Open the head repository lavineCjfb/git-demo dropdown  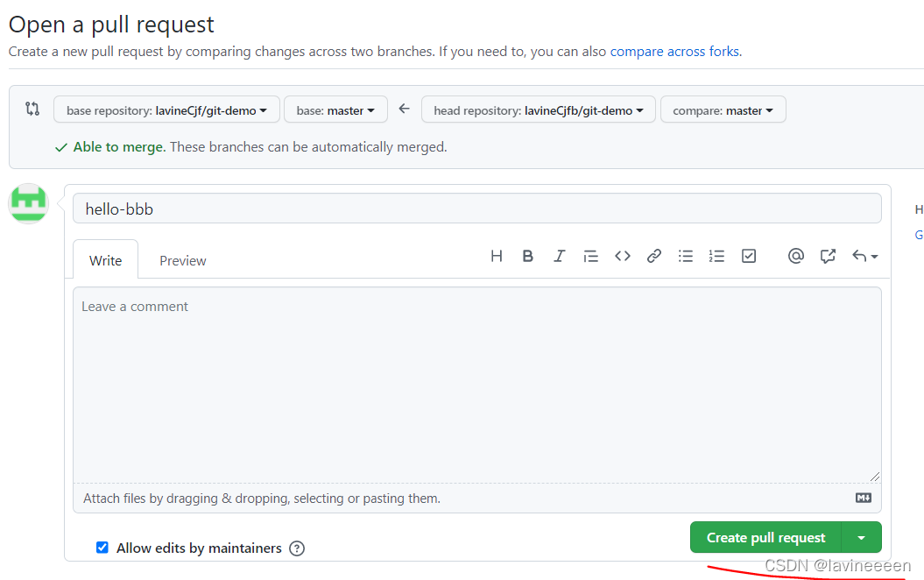tap(539, 110)
